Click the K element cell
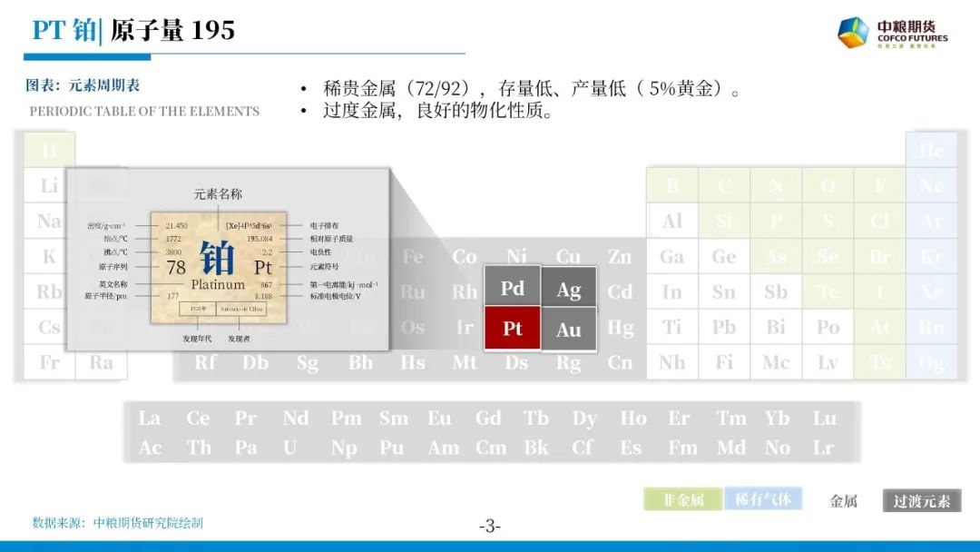Screen dimensions: 980x552 point(49,256)
